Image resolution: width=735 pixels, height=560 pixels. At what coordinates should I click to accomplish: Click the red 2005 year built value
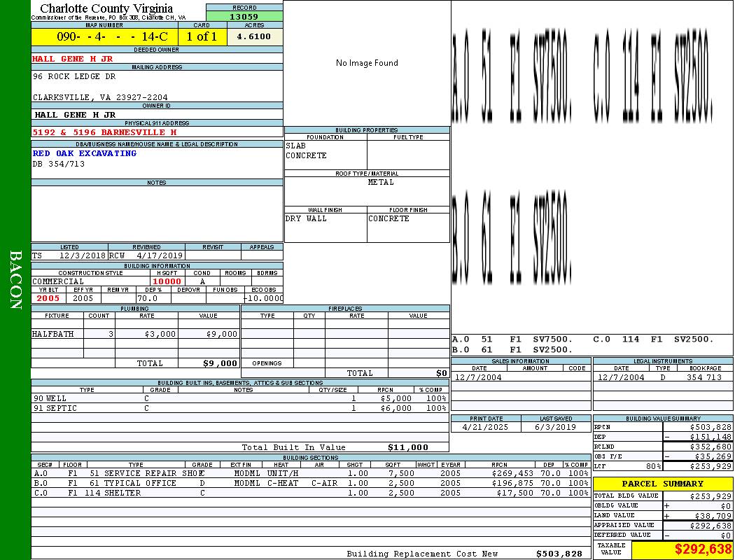pyautogui.click(x=48, y=298)
